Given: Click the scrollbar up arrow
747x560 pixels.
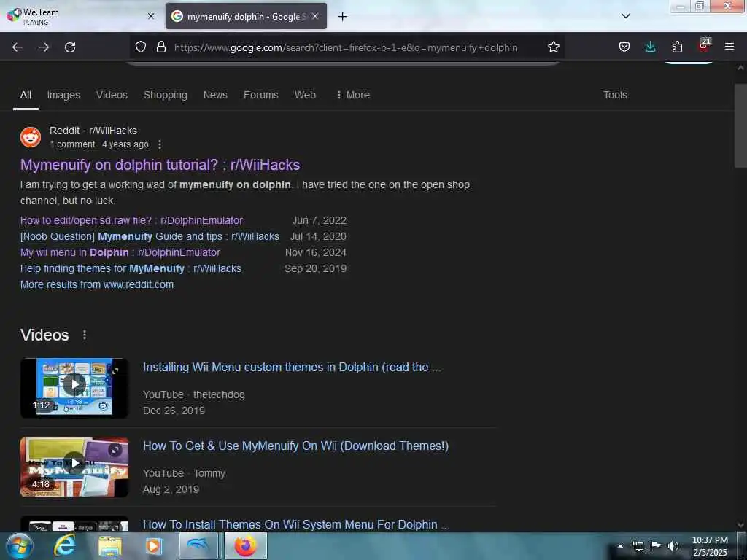Looking at the screenshot, I should click(x=740, y=68).
